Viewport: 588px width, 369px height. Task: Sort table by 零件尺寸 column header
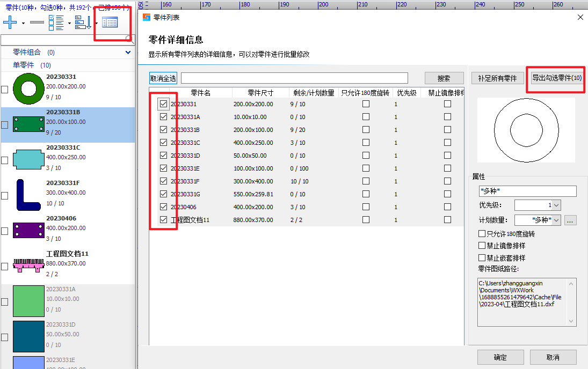260,93
